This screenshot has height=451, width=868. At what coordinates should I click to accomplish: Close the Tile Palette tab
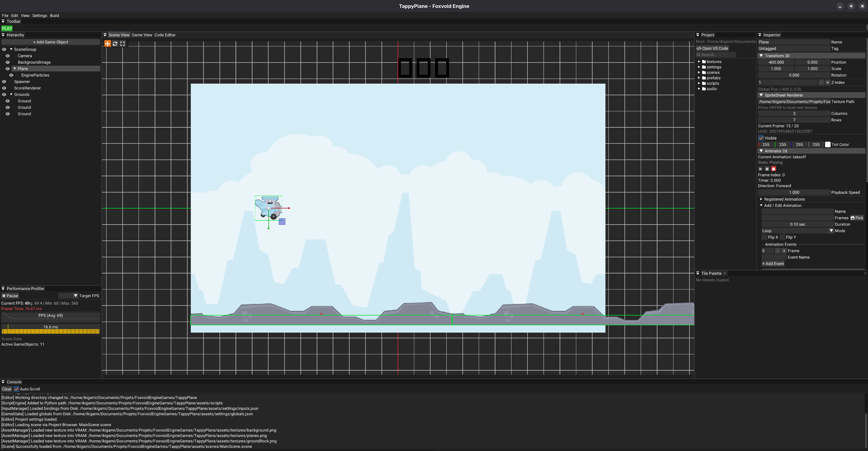click(x=725, y=273)
